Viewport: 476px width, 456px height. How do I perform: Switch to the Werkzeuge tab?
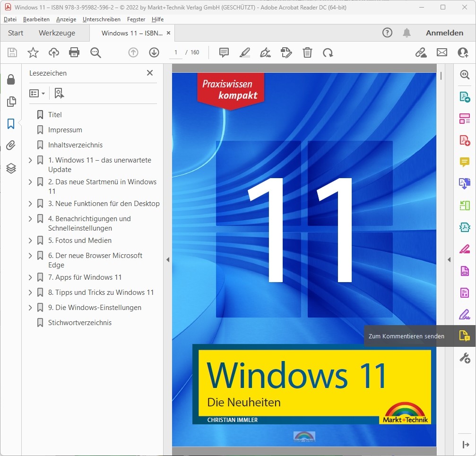(x=57, y=33)
